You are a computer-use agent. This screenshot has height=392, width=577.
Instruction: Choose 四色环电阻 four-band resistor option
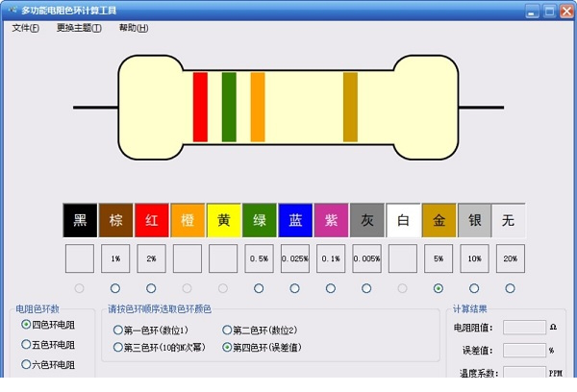pos(48,325)
